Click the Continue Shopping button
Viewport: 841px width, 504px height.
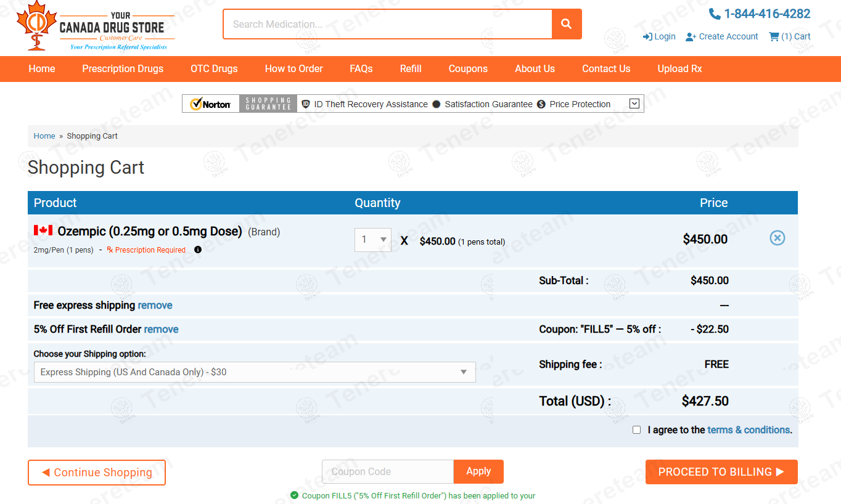click(97, 473)
